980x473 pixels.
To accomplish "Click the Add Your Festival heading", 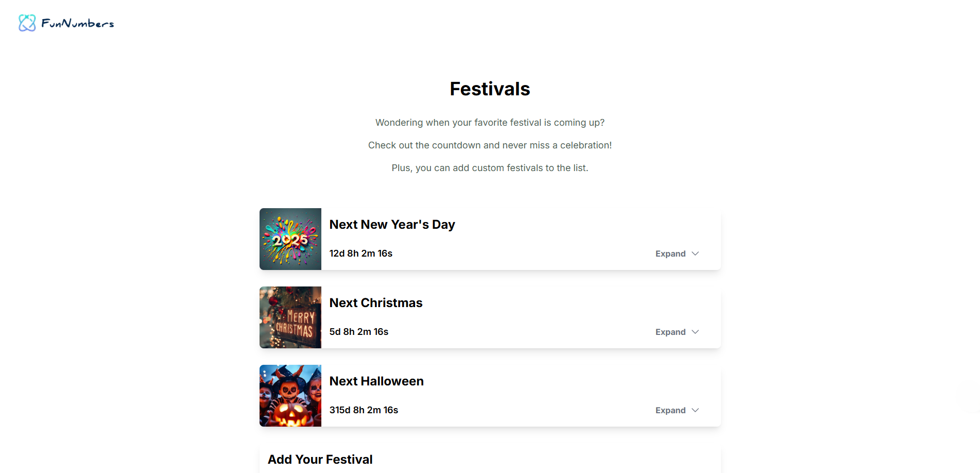I will click(320, 460).
